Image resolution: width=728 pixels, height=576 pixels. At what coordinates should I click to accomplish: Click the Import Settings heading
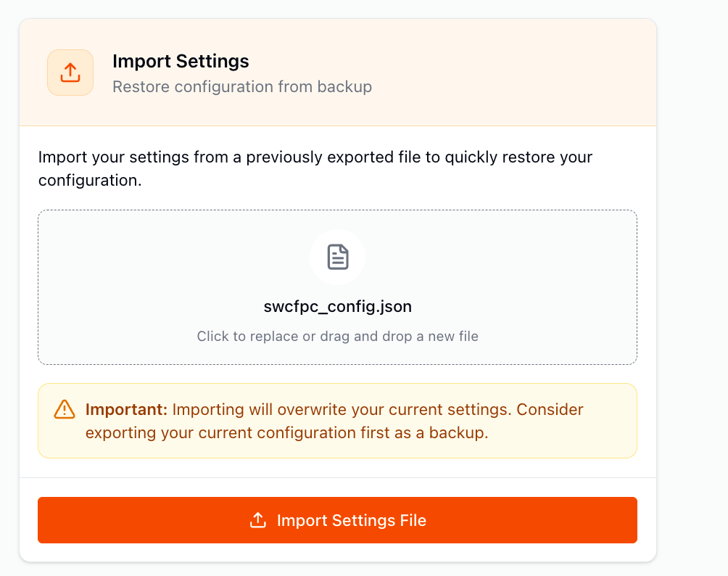pyautogui.click(x=181, y=61)
